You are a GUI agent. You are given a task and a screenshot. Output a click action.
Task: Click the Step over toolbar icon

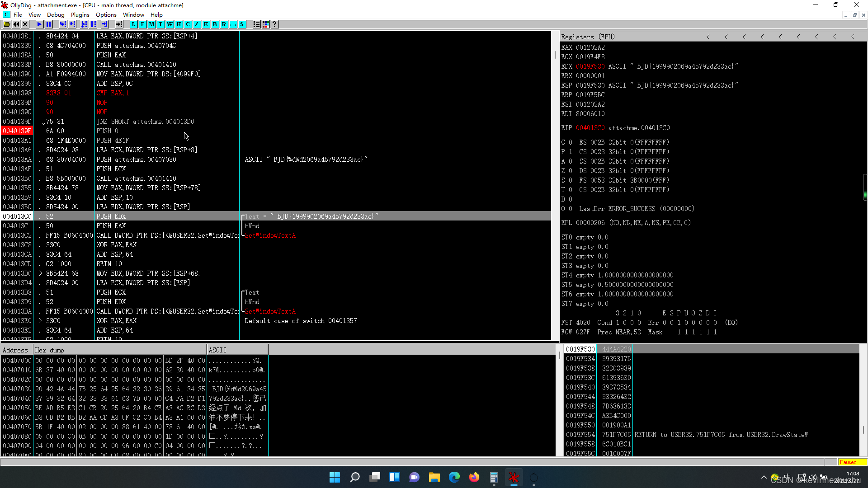point(72,24)
